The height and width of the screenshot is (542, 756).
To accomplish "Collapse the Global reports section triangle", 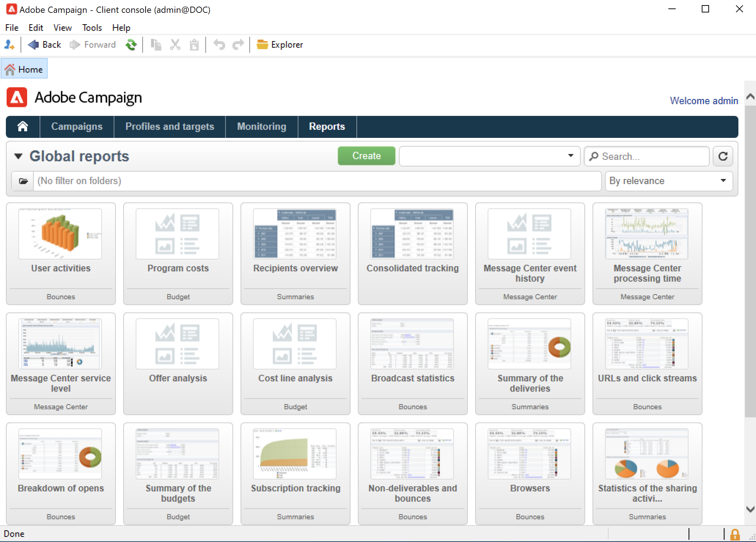I will pos(18,156).
